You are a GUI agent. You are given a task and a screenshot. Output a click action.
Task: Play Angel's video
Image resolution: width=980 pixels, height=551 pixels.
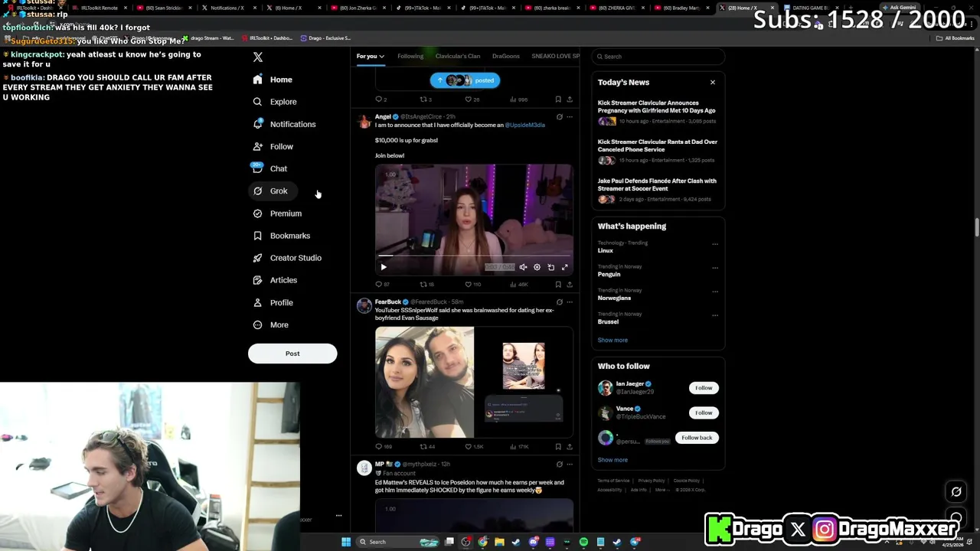pyautogui.click(x=384, y=267)
